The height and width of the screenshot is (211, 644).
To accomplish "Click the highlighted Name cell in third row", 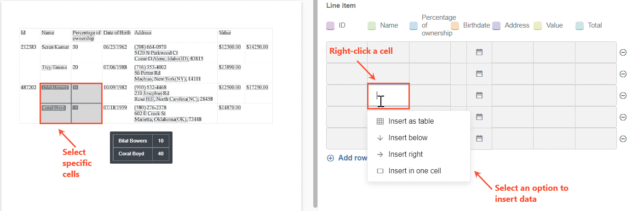I will tap(388, 96).
